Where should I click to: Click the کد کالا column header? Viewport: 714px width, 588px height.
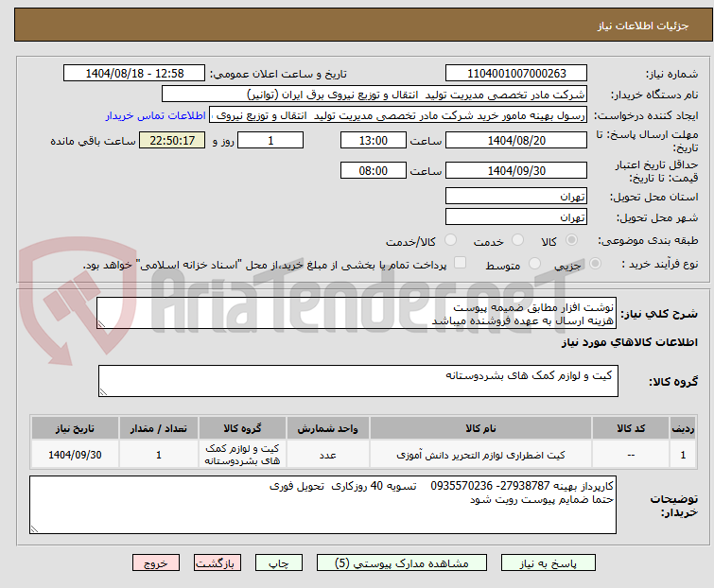(x=630, y=428)
